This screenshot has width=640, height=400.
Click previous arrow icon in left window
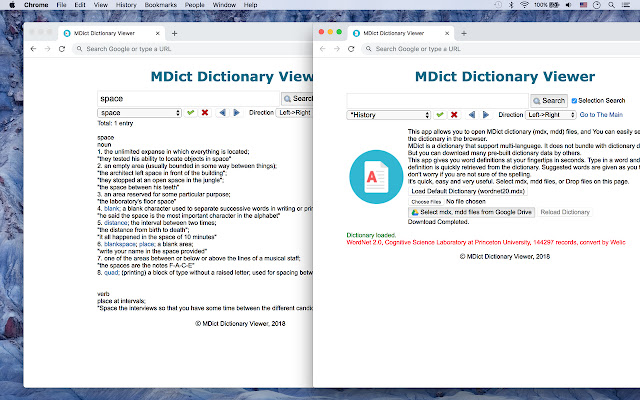[x=222, y=113]
